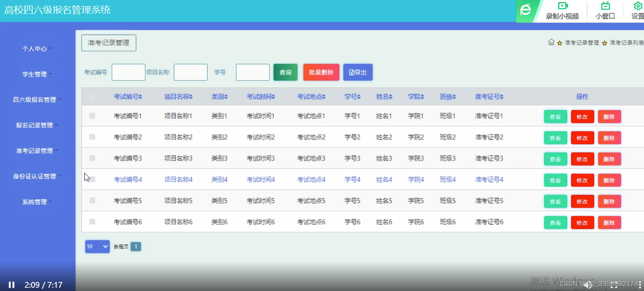644x291 pixels.
Task: Edit the record for 考试编号6
Action: point(582,223)
